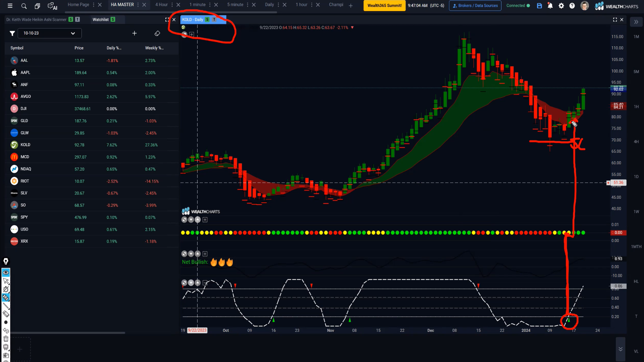The height and width of the screenshot is (362, 644).
Task: Click the watchlist bottom horizontal scrollbar
Action: tap(68, 333)
